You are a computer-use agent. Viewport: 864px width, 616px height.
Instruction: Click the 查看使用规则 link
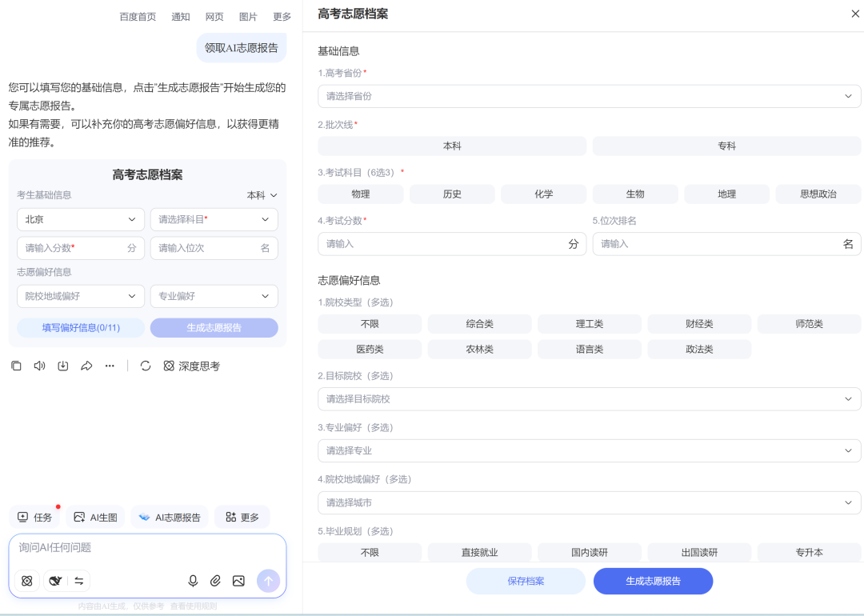click(x=194, y=606)
